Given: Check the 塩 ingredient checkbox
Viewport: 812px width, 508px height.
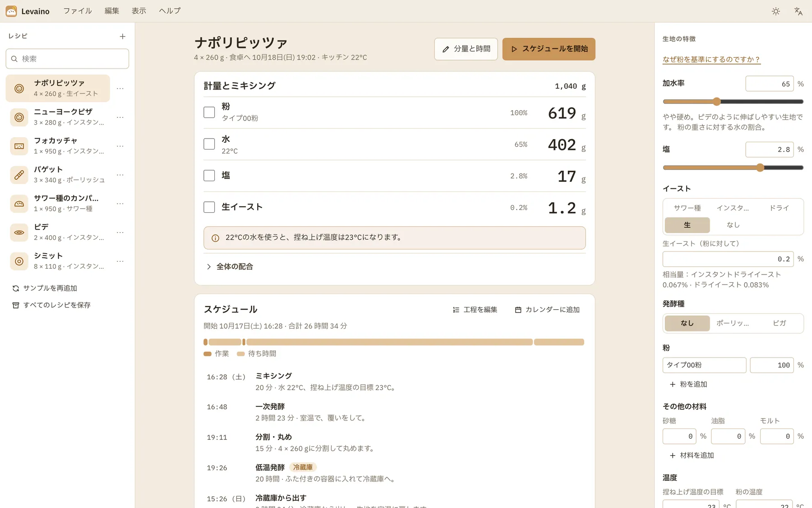Looking at the screenshot, I should [209, 176].
